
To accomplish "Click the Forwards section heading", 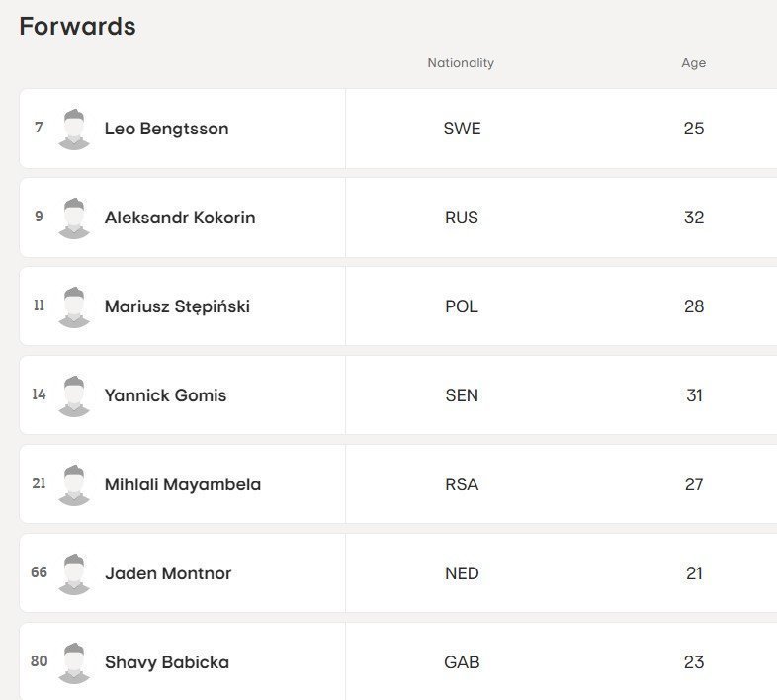I will [77, 27].
